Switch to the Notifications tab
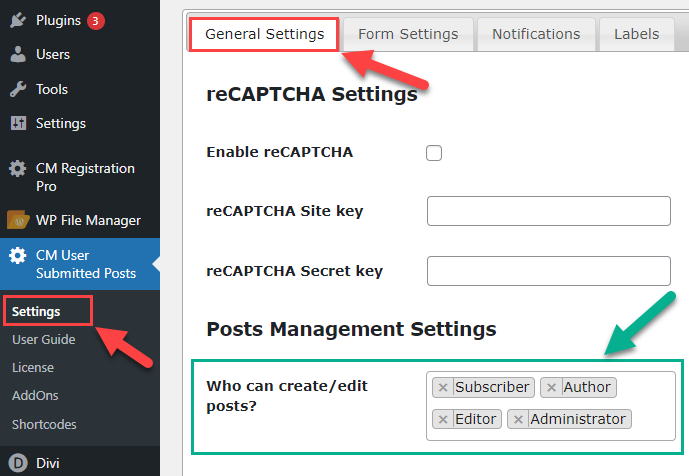The height and width of the screenshot is (476, 689). tap(536, 34)
